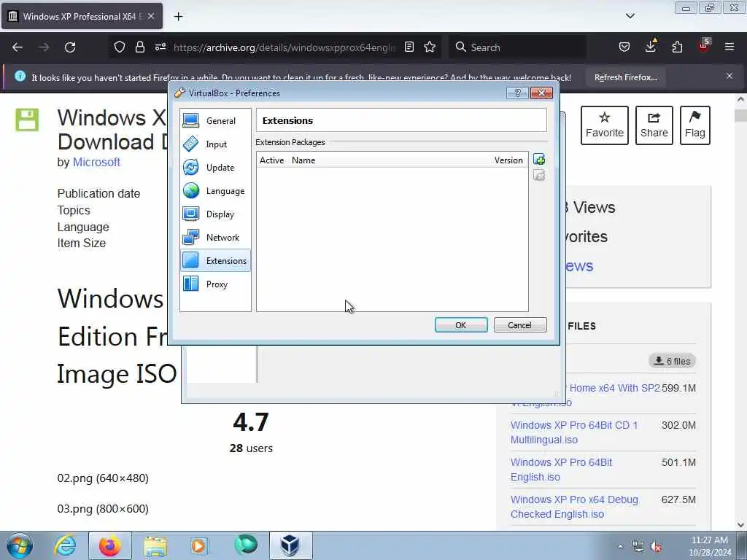
Task: Click the remove extension package icon
Action: click(x=539, y=176)
